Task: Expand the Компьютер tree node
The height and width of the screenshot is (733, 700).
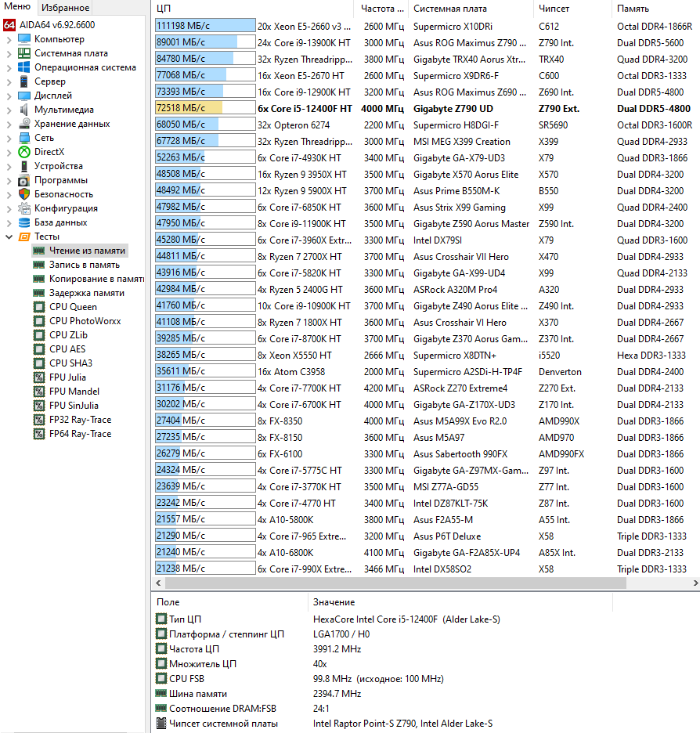Action: pos(9,39)
